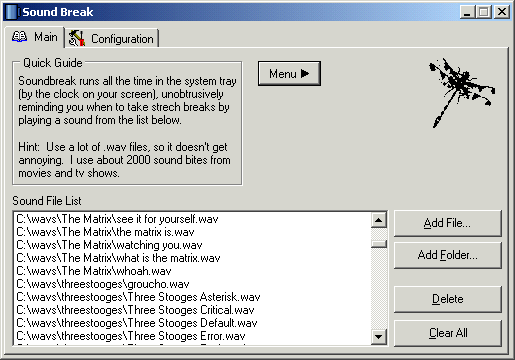Click the Add Folder... button

(447, 255)
